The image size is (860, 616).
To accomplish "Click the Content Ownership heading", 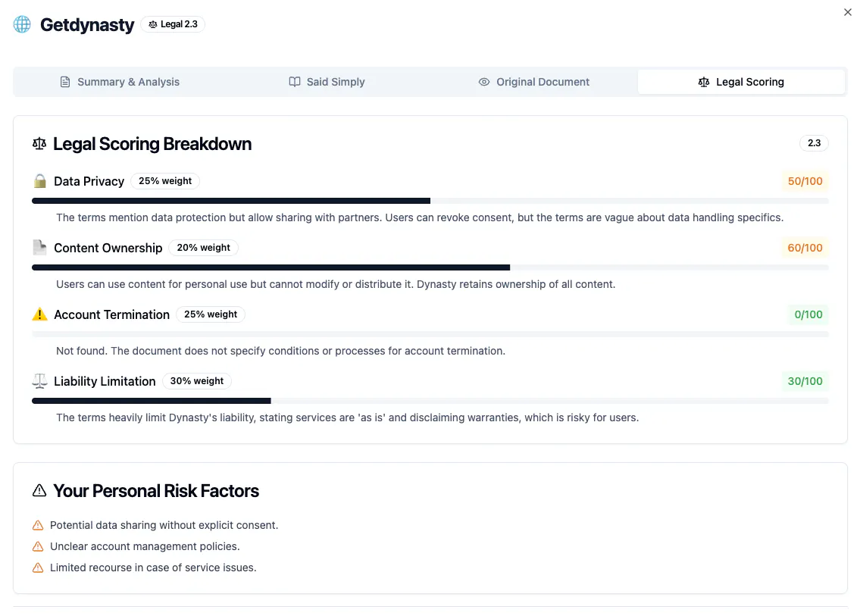I will [x=108, y=248].
